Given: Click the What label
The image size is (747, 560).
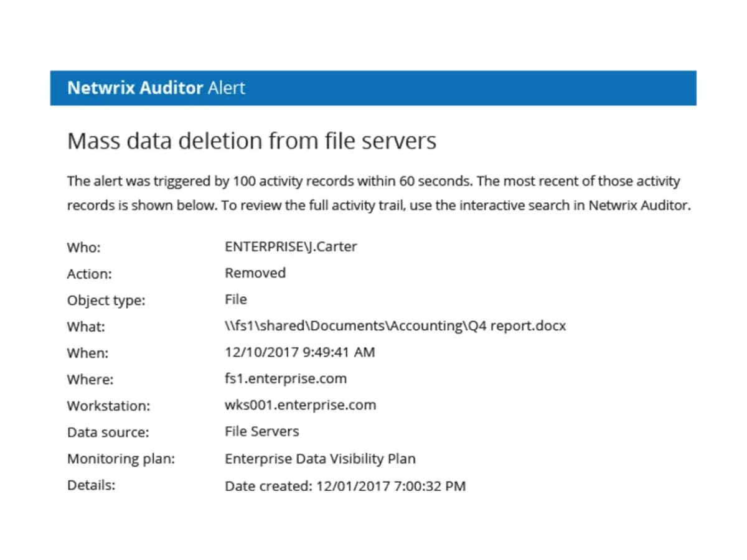Looking at the screenshot, I should pos(86,327).
